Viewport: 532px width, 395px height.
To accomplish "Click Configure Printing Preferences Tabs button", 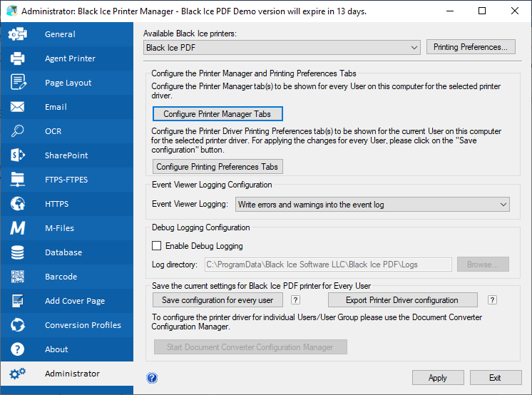I will click(218, 167).
